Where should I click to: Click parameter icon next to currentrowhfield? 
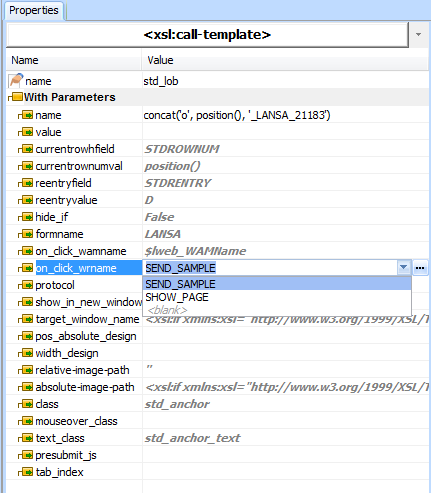click(x=26, y=149)
